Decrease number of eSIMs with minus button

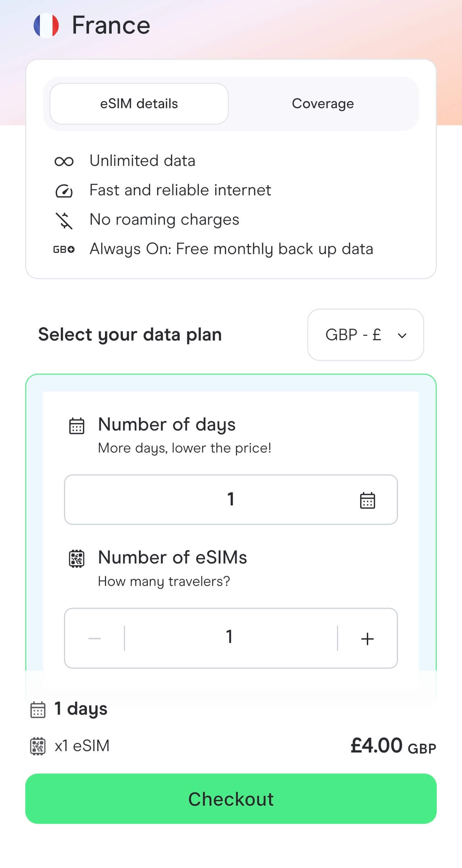click(x=94, y=639)
